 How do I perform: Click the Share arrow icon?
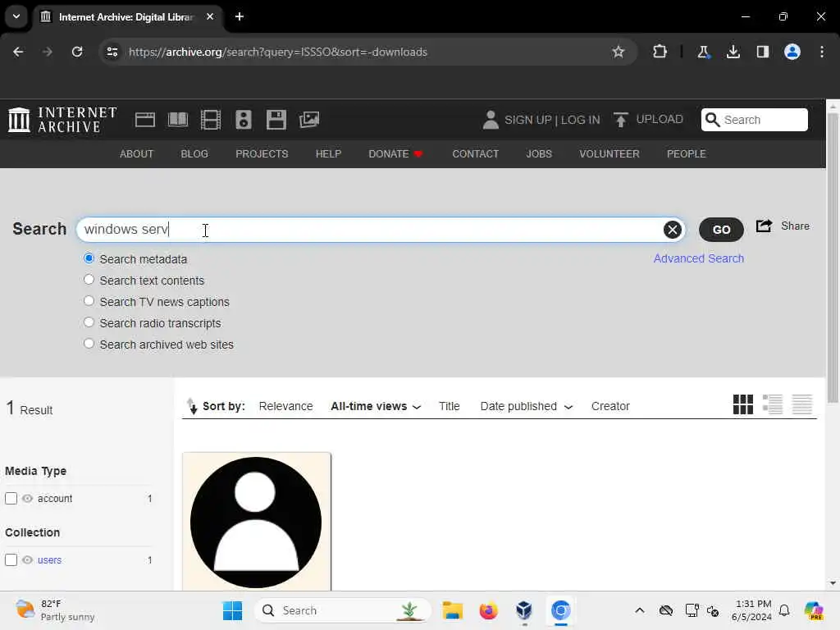(x=764, y=226)
